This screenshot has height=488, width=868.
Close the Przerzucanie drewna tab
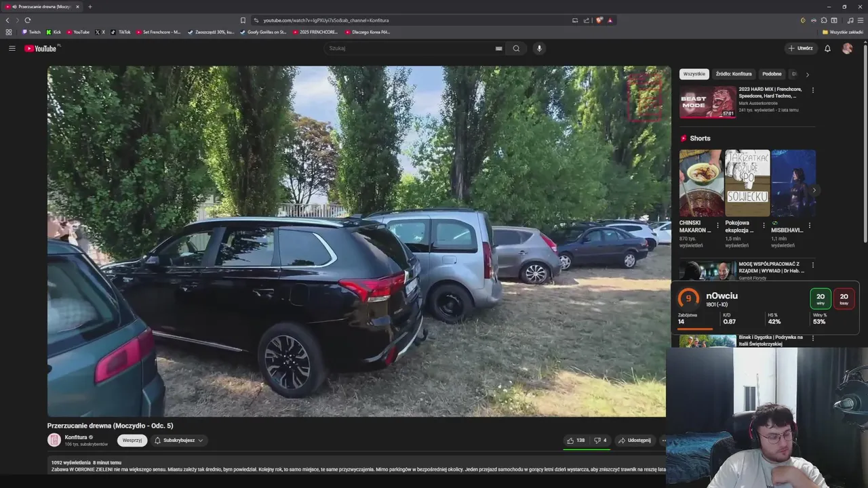coord(77,7)
